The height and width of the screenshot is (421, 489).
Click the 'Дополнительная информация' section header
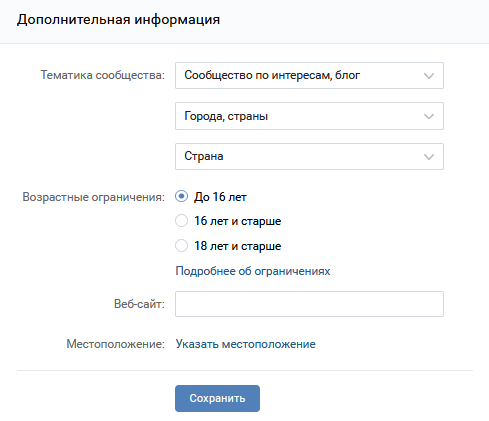click(118, 20)
